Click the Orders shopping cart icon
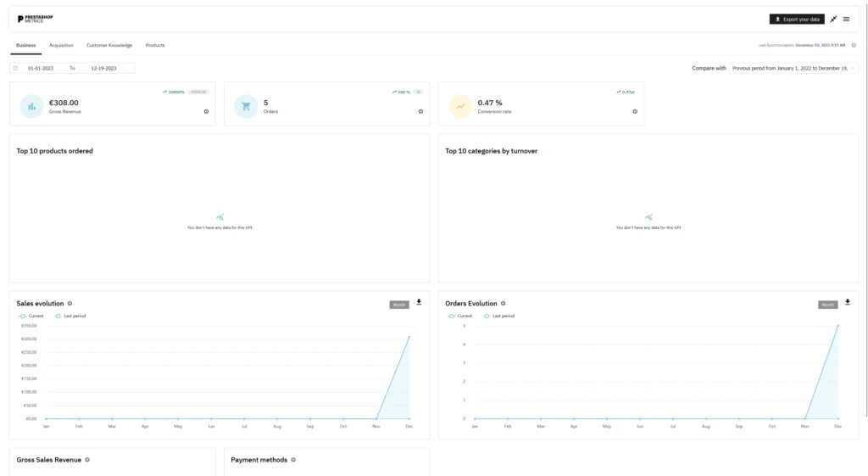The image size is (868, 476). coord(246,106)
